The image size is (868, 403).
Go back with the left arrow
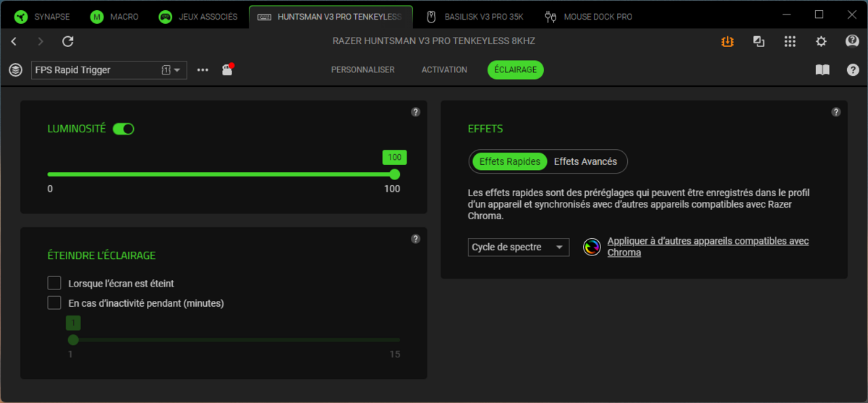[14, 42]
